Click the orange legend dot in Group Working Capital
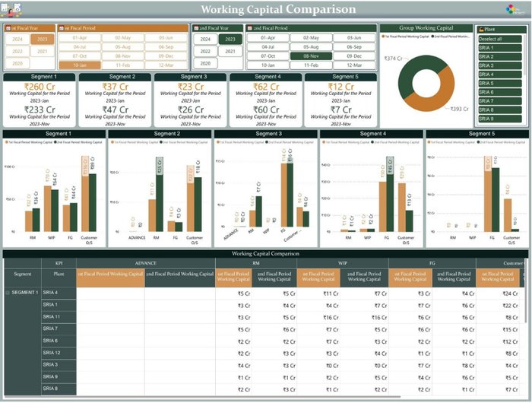The width and height of the screenshot is (532, 403). point(383,36)
